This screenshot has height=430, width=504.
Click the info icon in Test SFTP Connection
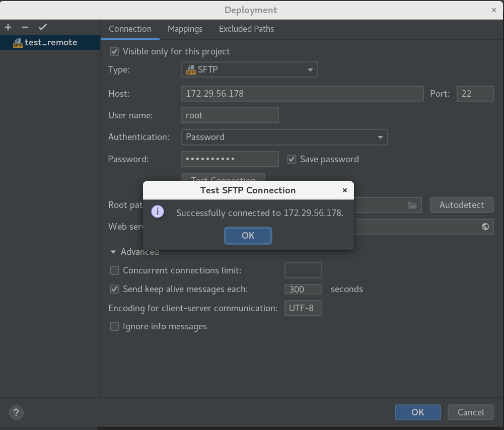click(x=158, y=211)
